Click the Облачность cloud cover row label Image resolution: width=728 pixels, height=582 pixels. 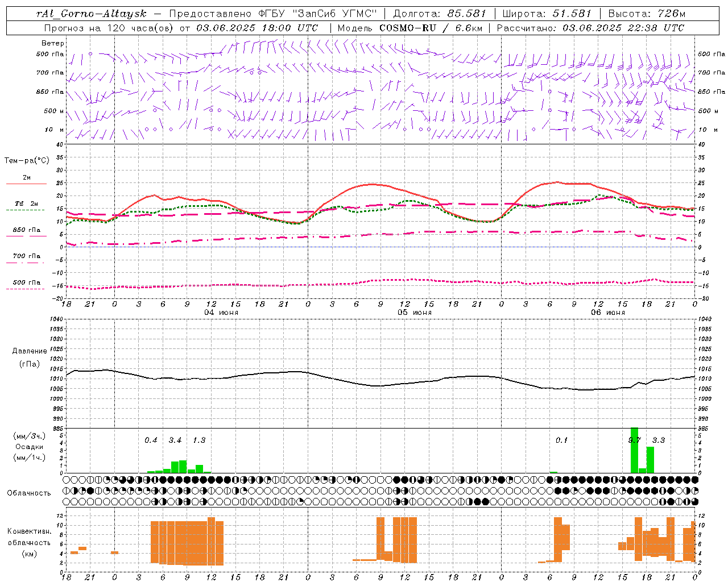click(29, 493)
